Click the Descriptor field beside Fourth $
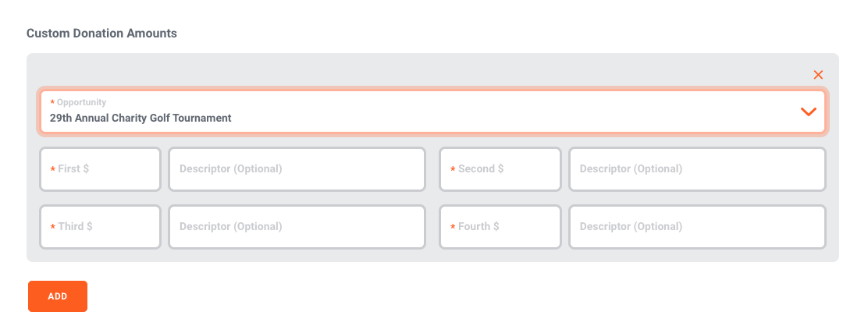 coord(697,227)
